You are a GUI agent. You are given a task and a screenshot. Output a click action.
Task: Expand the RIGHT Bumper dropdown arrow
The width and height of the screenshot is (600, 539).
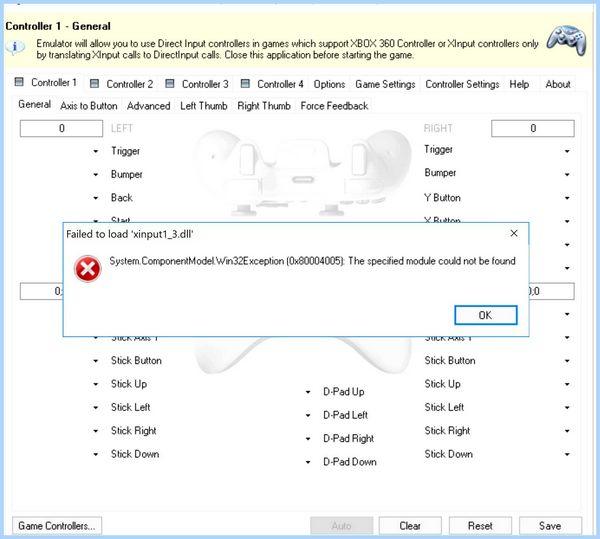(567, 175)
